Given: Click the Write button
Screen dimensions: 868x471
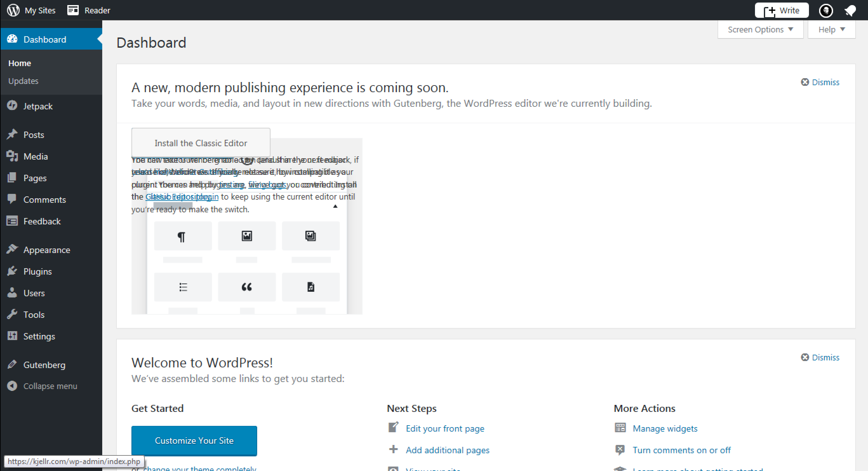Looking at the screenshot, I should [x=781, y=10].
